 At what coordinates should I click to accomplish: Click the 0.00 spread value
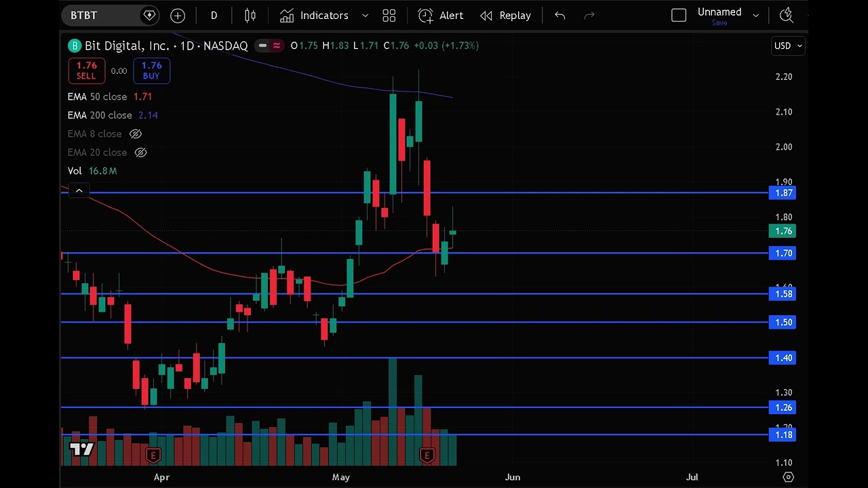pyautogui.click(x=119, y=70)
